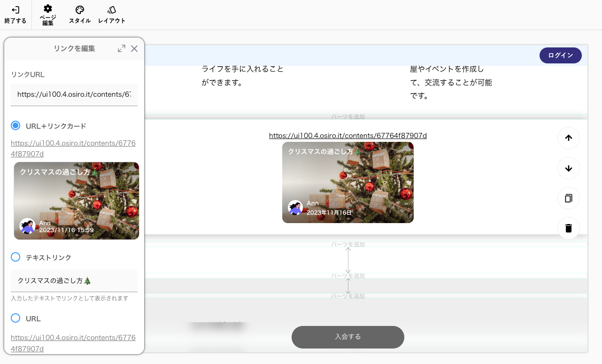
Task: Duplicate the selected link part
Action: [568, 198]
